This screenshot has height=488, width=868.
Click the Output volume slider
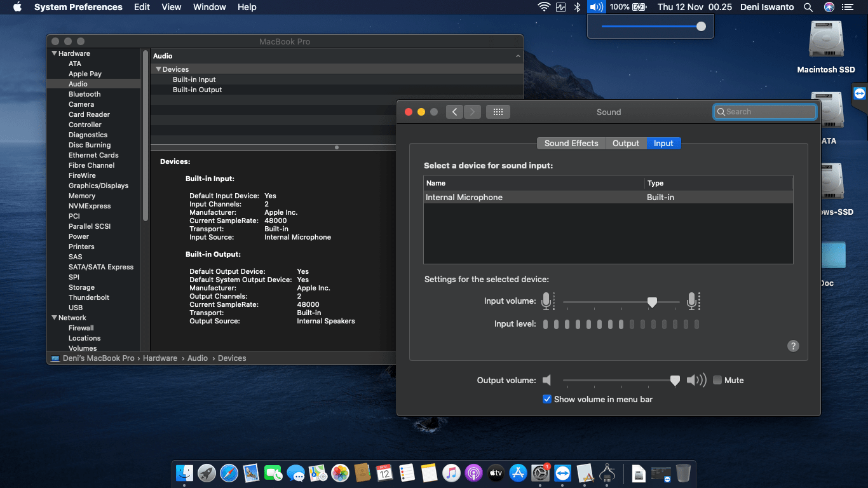click(621, 380)
